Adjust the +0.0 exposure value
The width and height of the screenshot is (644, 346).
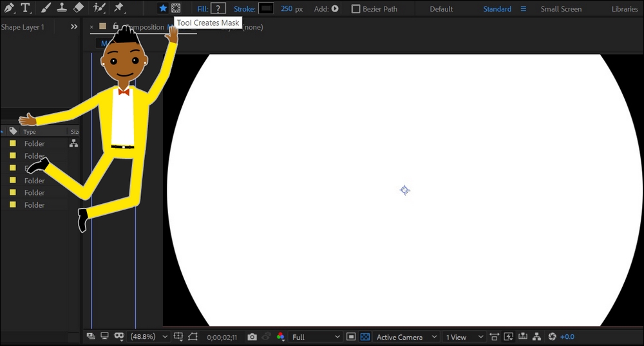(567, 337)
